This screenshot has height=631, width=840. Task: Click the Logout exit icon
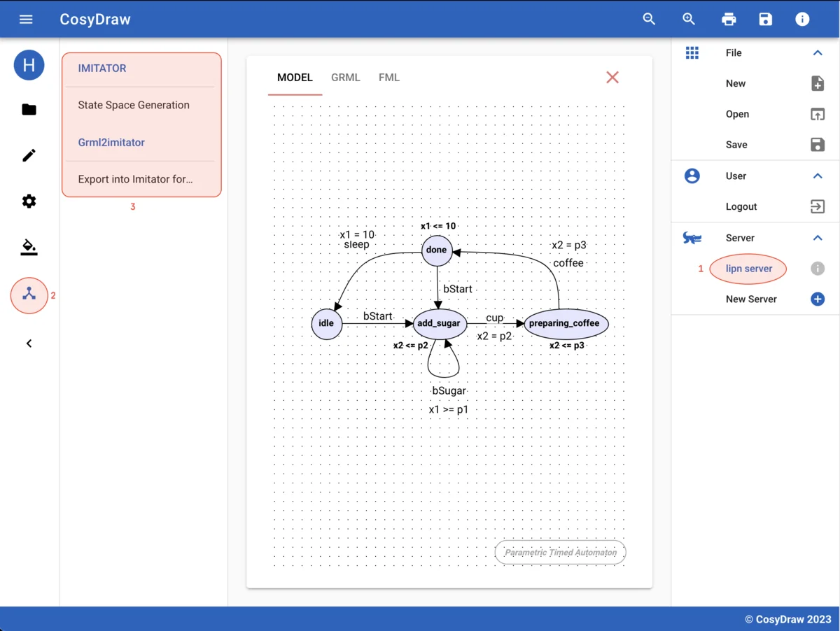(818, 206)
